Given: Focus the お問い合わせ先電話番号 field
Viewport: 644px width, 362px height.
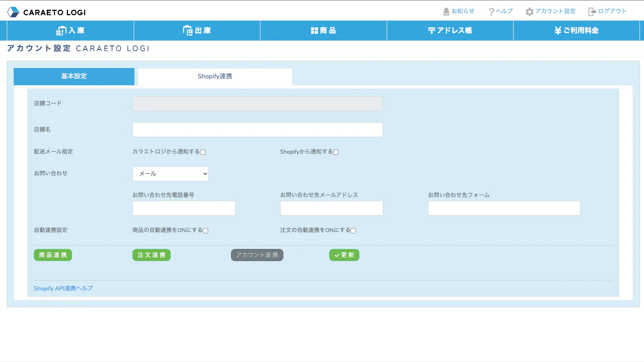Looking at the screenshot, I should point(184,208).
